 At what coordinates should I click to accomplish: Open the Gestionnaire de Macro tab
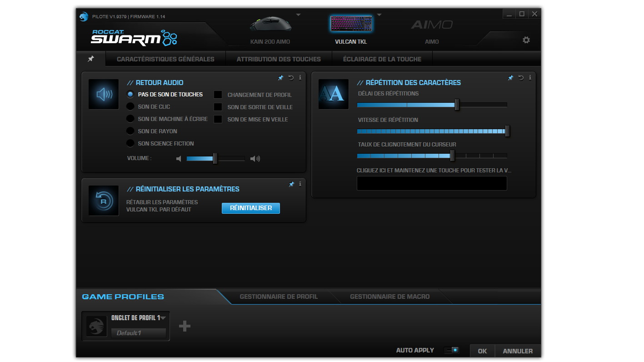click(x=389, y=296)
